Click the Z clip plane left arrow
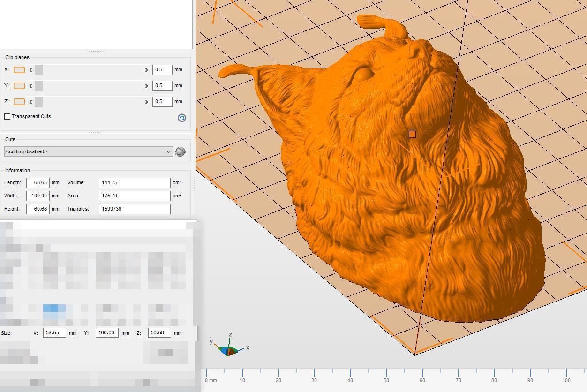The width and height of the screenshot is (587, 392). click(x=30, y=102)
